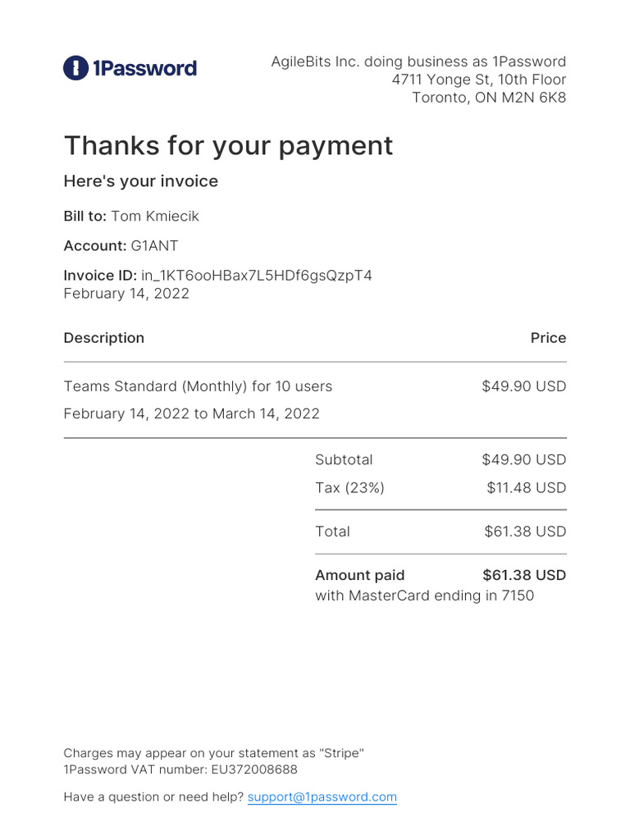Viewport: 630px width, 840px height.
Task: Click the Description column header
Action: 104,338
